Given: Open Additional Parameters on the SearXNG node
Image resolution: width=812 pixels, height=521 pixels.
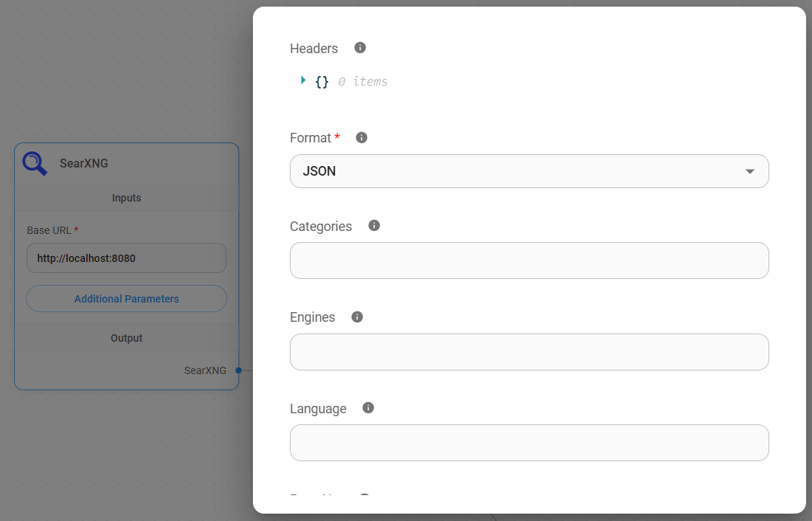Looking at the screenshot, I should pos(126,299).
